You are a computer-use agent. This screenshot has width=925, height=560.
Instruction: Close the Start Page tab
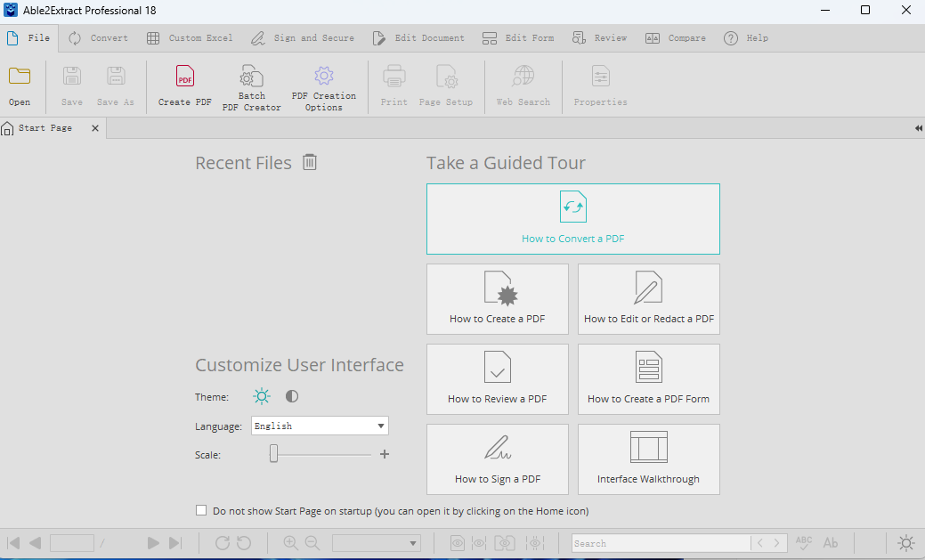(x=94, y=128)
